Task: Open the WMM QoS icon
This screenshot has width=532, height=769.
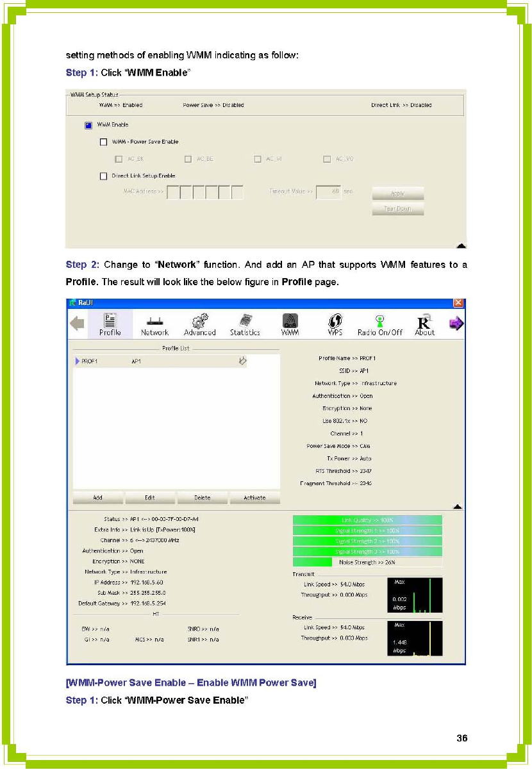Action: tap(290, 324)
